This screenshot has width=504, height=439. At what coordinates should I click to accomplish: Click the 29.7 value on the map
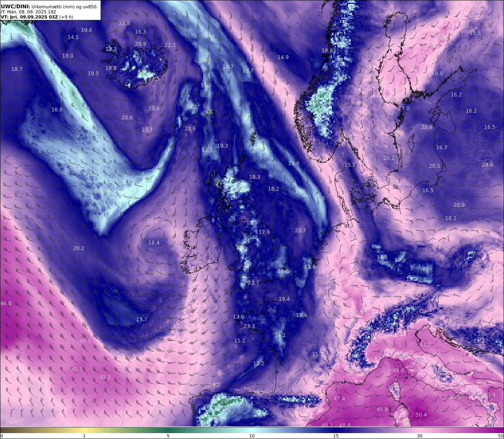pyautogui.click(x=215, y=385)
